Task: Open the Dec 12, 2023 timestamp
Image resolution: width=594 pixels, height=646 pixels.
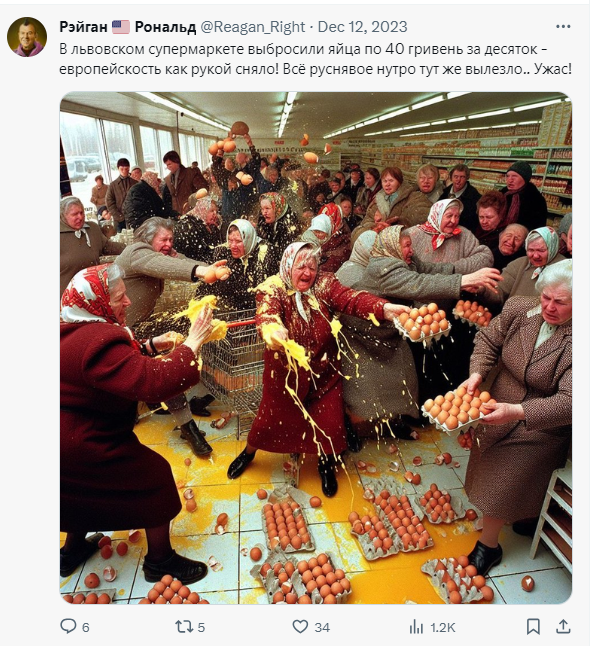Action: pos(362,27)
